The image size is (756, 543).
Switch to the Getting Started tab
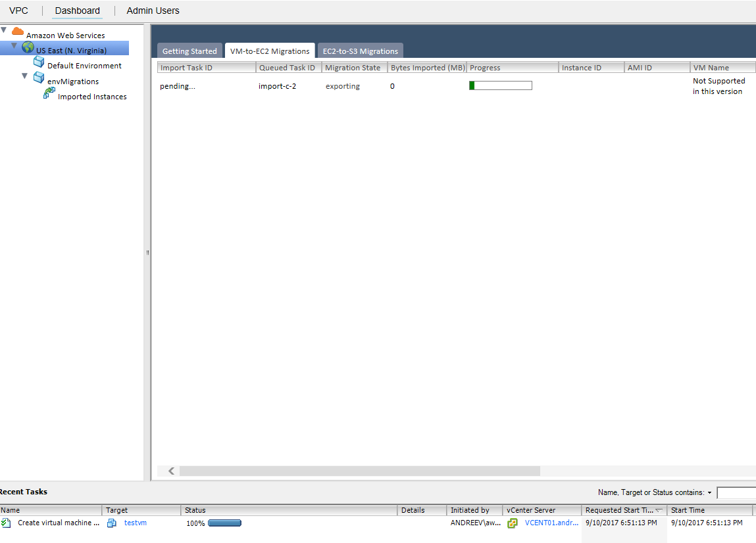click(x=189, y=51)
